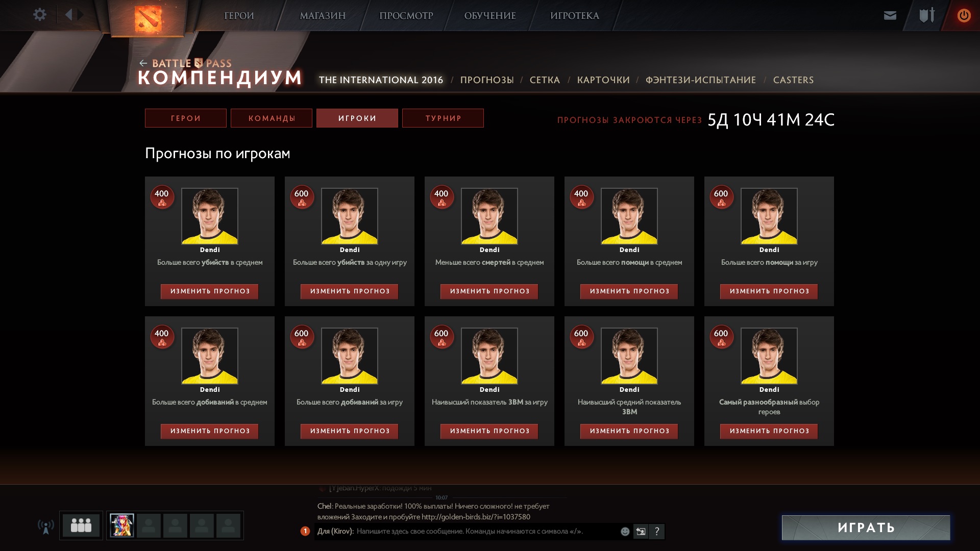Viewport: 980px width, 551px height.
Task: Select the ГЕРОИ predictions category button
Action: coord(186,118)
